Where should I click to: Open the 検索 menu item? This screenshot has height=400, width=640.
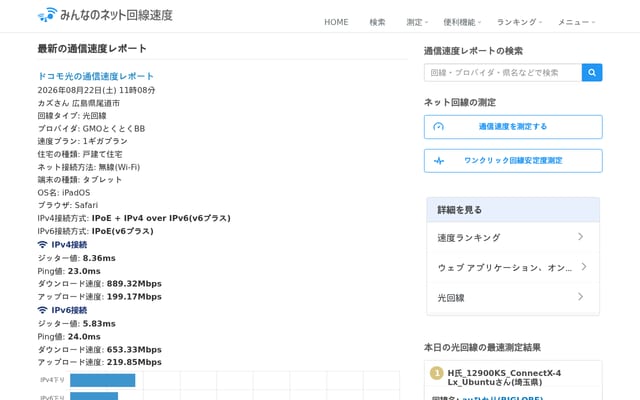(377, 22)
